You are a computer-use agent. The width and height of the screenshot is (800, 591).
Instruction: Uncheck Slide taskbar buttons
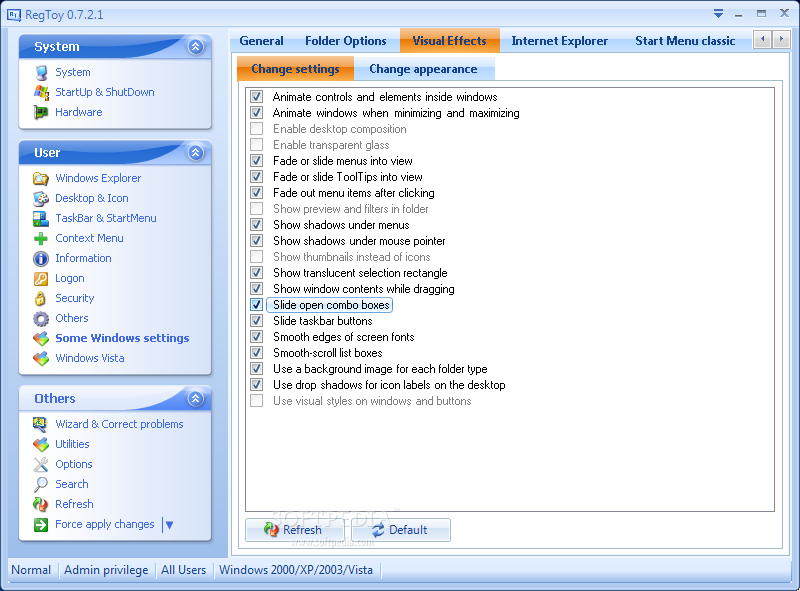point(257,321)
